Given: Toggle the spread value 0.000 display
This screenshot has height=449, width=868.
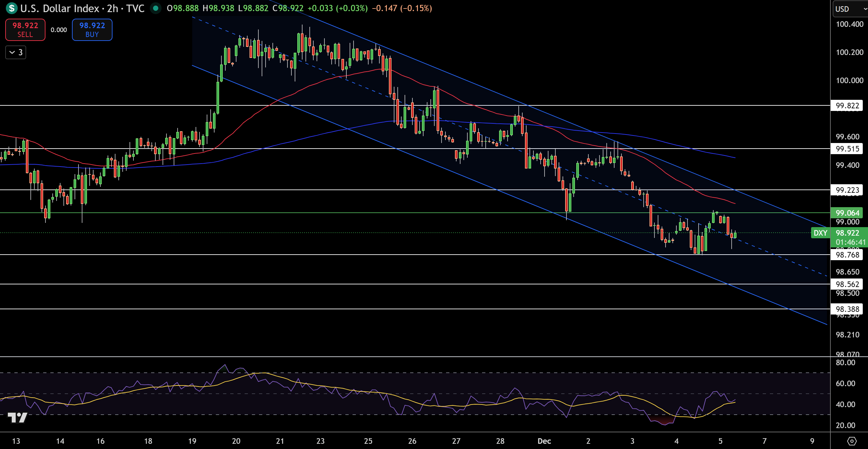Looking at the screenshot, I should tap(59, 30).
